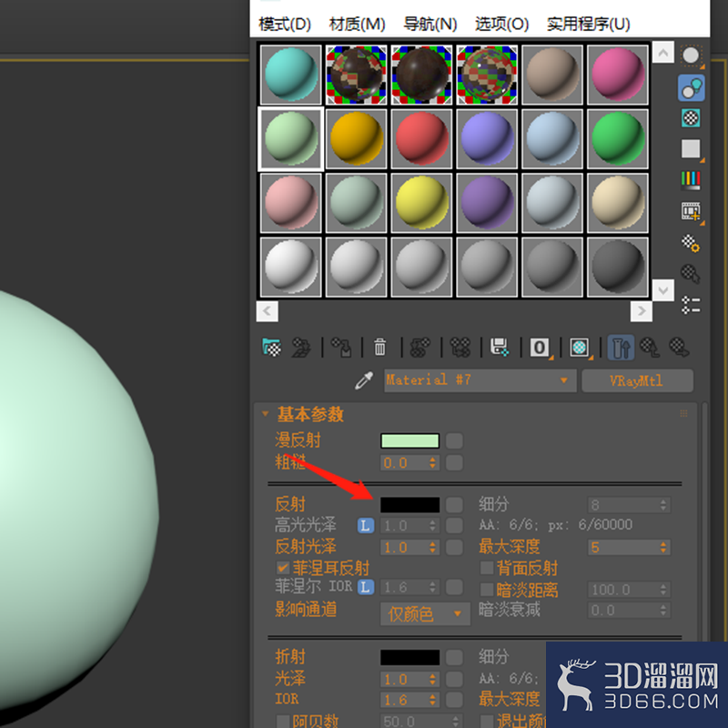Image resolution: width=728 pixels, height=728 pixels.
Task: Open the Video Color Check bars icon
Action: 691,180
